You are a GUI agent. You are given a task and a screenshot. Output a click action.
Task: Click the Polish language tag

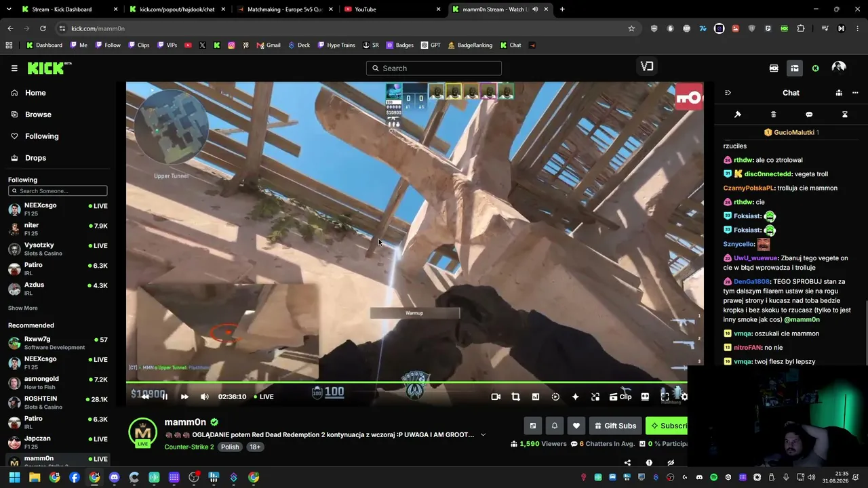(230, 447)
